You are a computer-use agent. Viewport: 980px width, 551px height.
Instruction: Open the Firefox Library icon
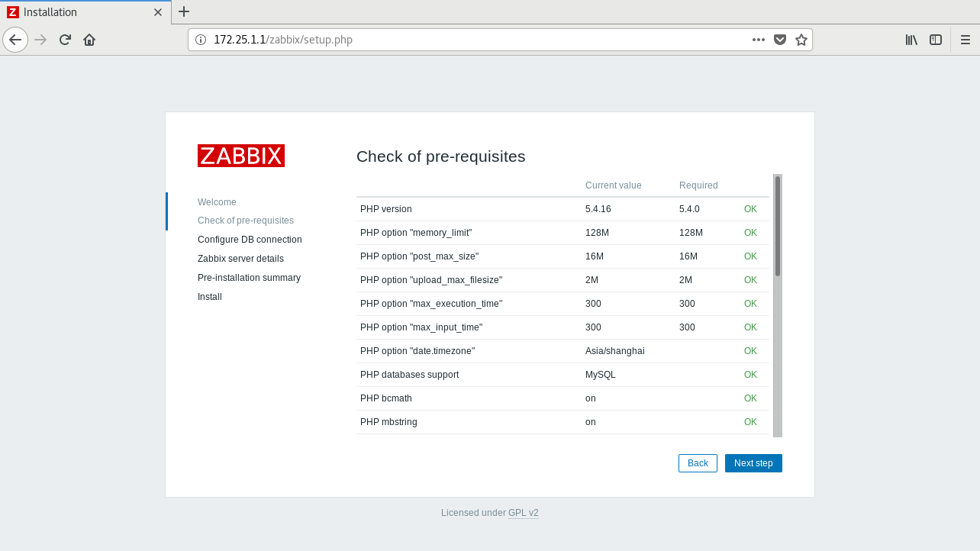tap(911, 39)
